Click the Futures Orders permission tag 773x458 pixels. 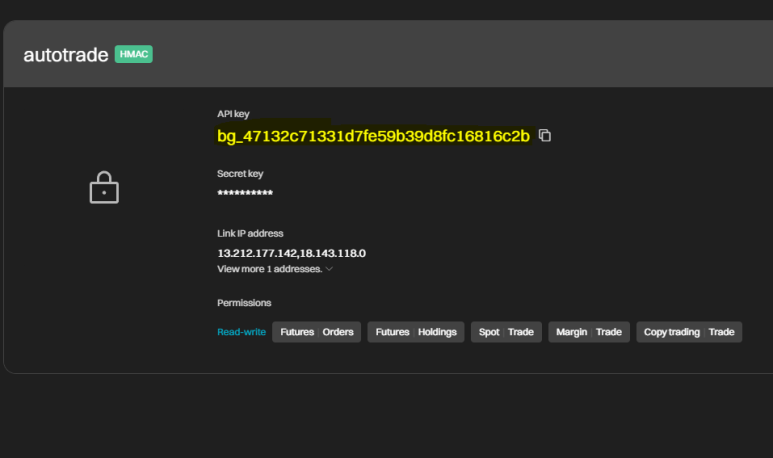click(x=316, y=332)
